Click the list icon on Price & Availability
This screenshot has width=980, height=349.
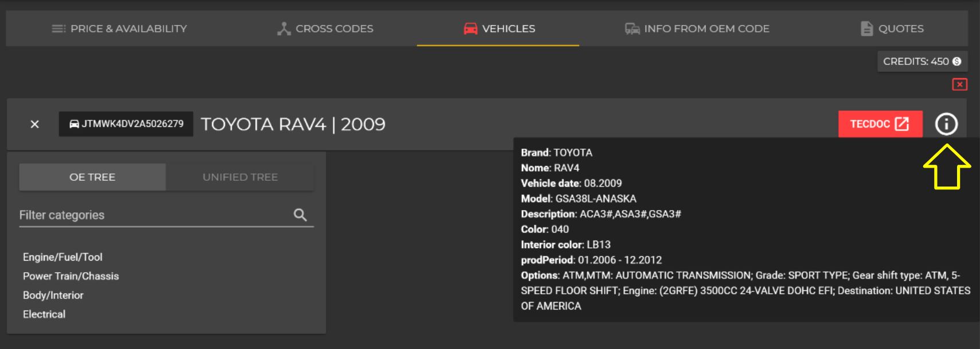click(58, 29)
